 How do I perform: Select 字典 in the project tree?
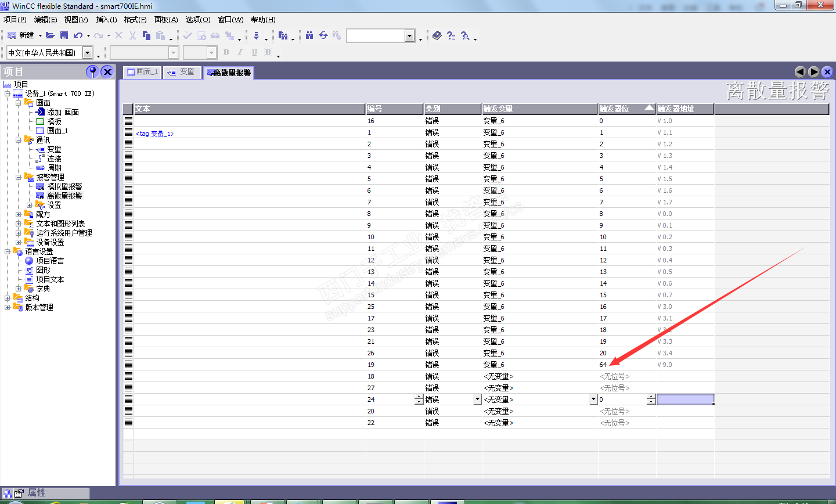pyautogui.click(x=43, y=289)
